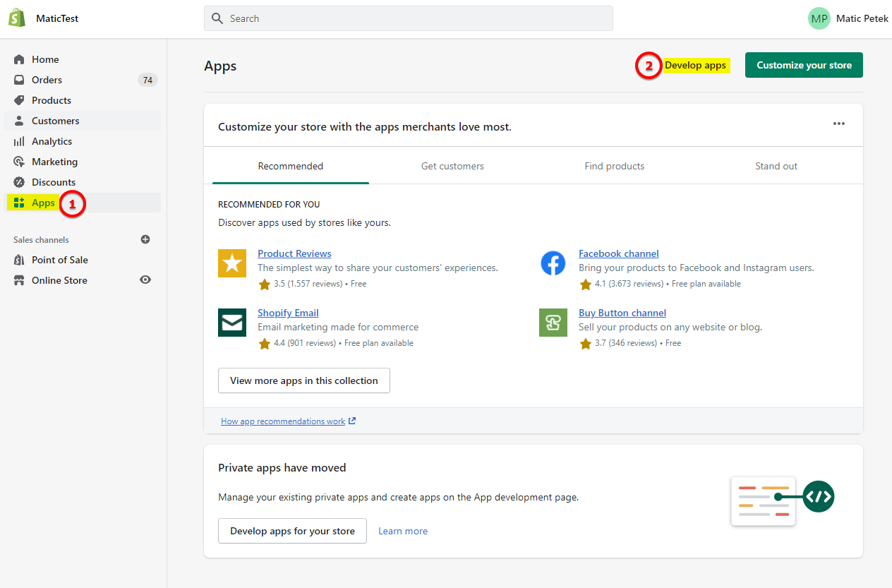Switch to the Get customers tab
Image resolution: width=892 pixels, height=588 pixels.
tap(452, 166)
